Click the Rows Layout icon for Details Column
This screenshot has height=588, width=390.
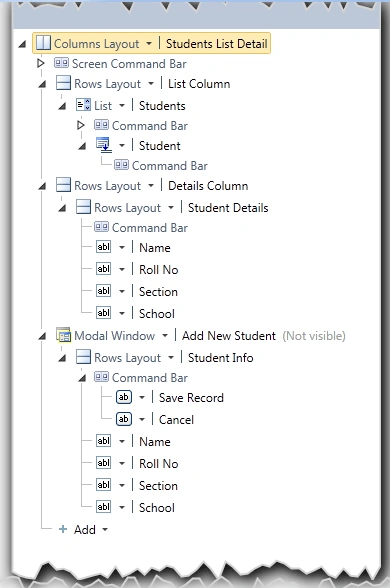[x=63, y=185]
